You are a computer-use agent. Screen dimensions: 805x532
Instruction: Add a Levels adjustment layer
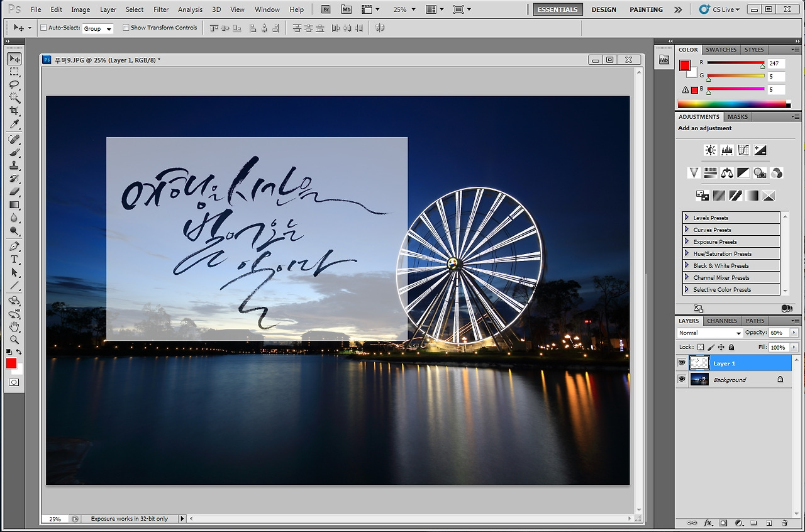(x=727, y=150)
